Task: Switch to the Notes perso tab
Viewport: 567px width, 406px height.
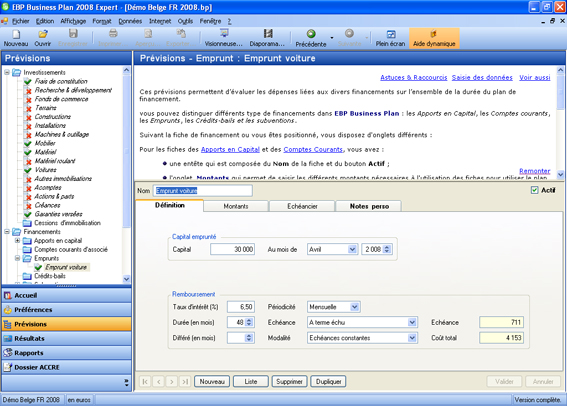Action: click(x=369, y=206)
